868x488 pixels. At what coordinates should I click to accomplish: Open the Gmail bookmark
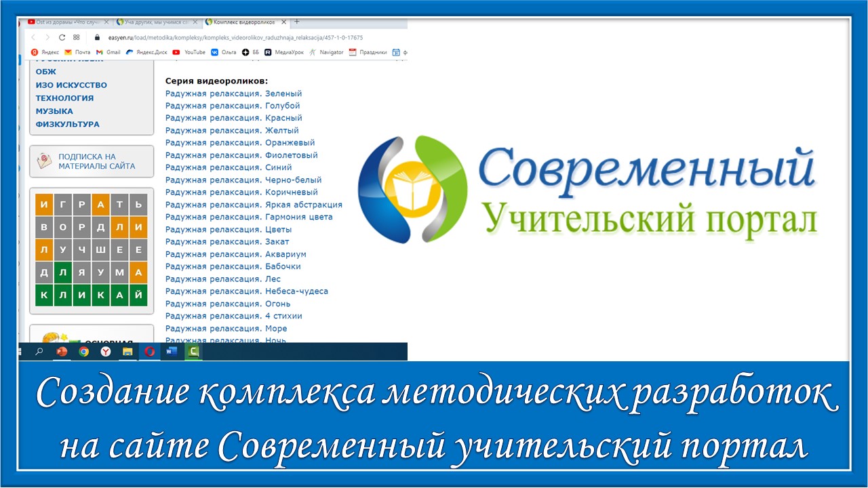point(108,52)
